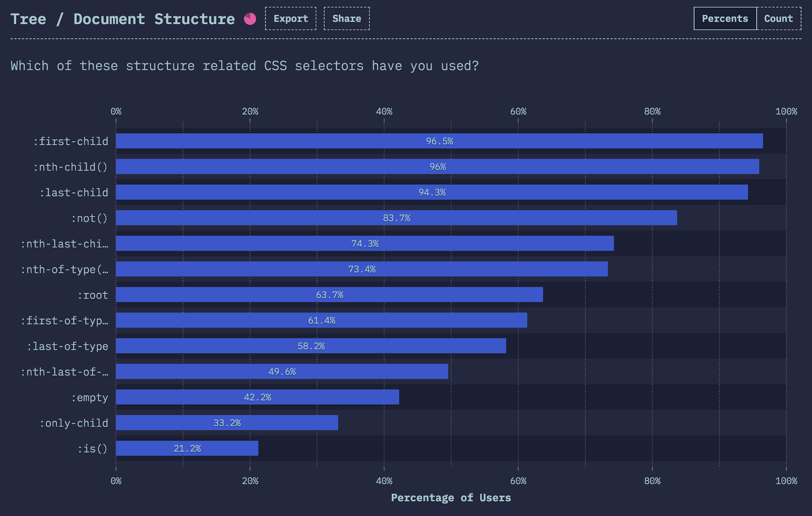The image size is (812, 516).
Task: Select the :root bar at 63.7%
Action: (x=329, y=295)
